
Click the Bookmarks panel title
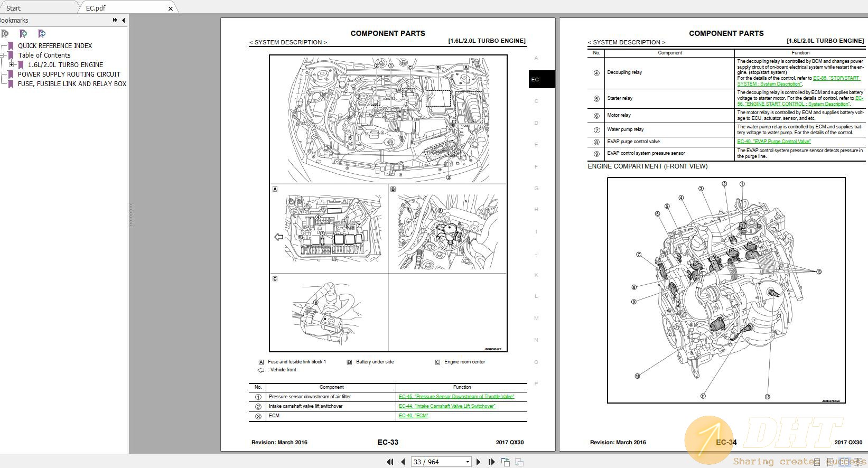tap(14, 20)
